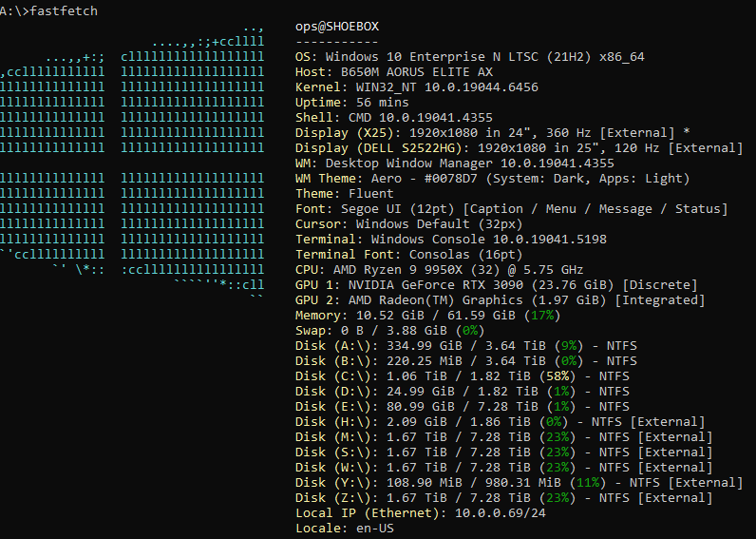Click the green '17%' memory usage value

tap(541, 316)
